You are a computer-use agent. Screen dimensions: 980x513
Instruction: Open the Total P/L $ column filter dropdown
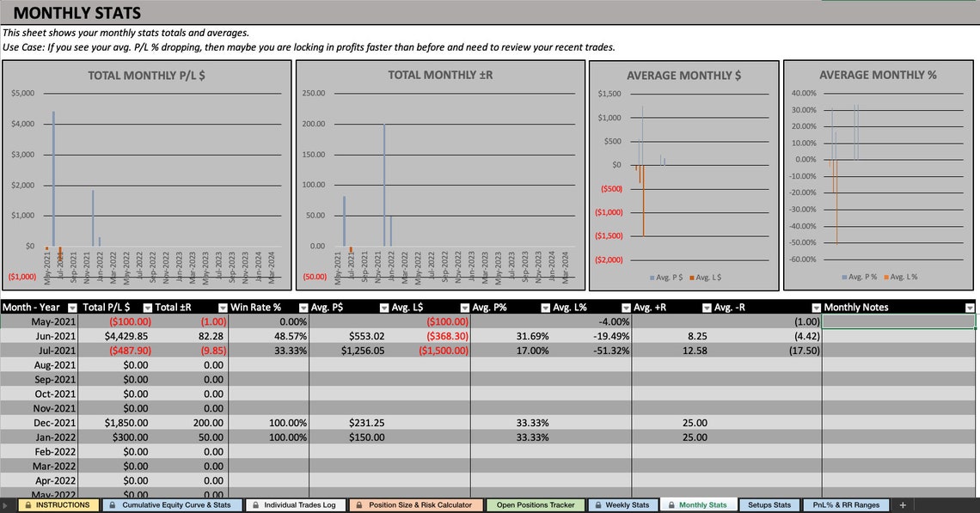[x=148, y=307]
